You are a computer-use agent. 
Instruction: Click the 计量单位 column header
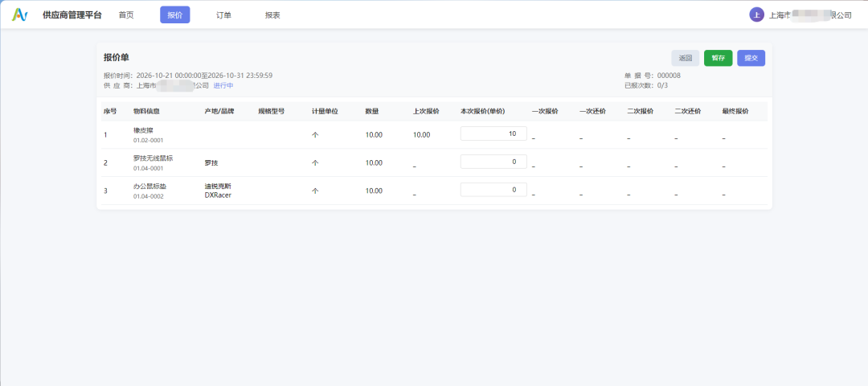click(325, 111)
